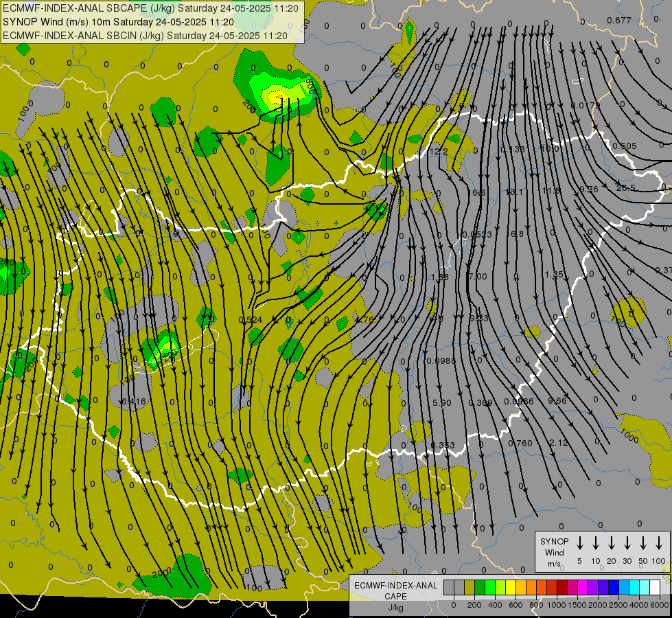Image resolution: width=672 pixels, height=618 pixels.
Task: Click the map value 0.353
Action: coord(443,445)
